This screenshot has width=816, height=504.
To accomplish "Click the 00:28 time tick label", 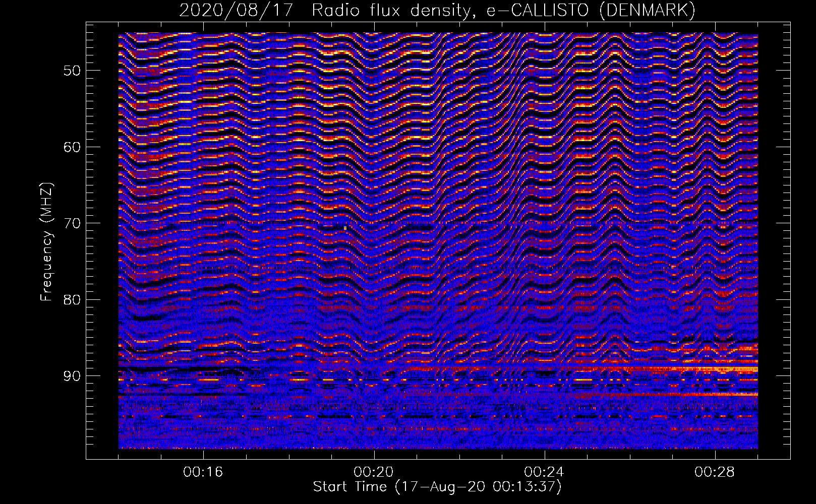I will (715, 472).
